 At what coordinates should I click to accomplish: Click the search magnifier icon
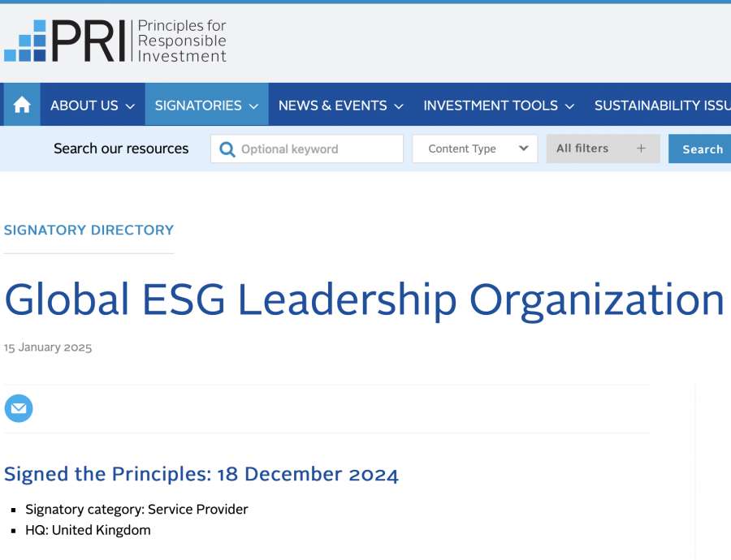coord(227,149)
